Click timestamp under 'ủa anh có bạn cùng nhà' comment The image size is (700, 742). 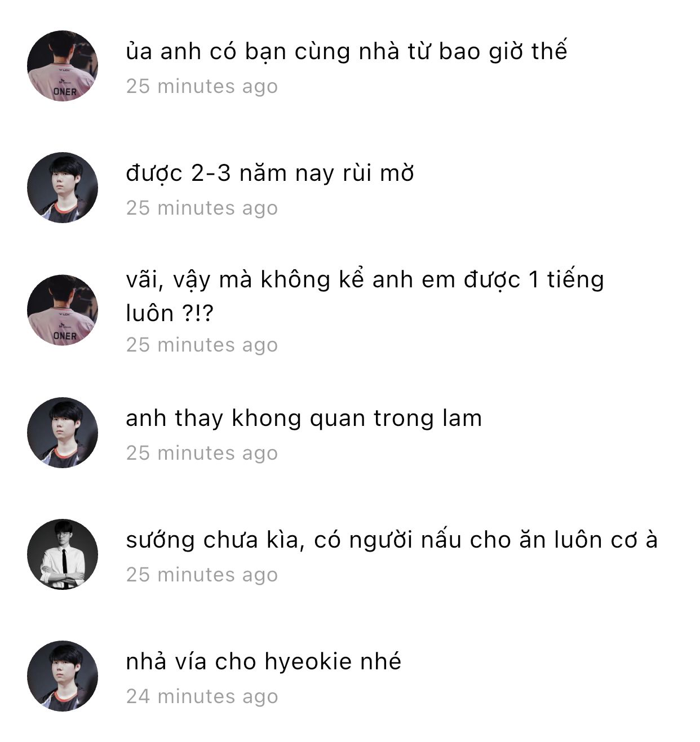click(x=202, y=86)
